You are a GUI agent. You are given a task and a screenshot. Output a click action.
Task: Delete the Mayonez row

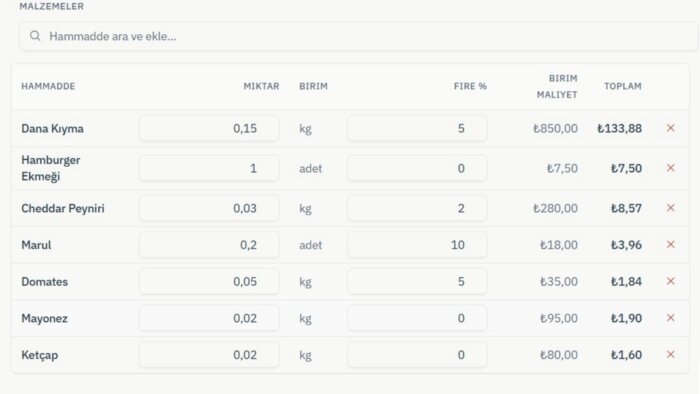671,318
